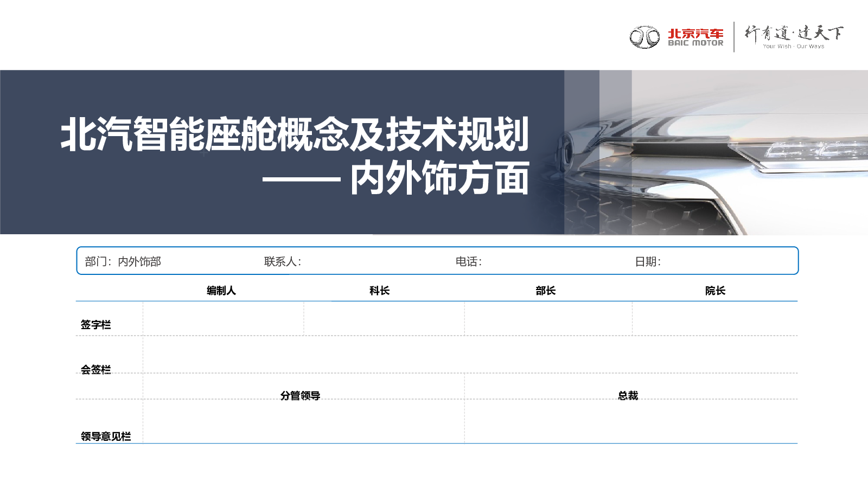
Task: Click the 会签栏 row label
Action: (96, 370)
